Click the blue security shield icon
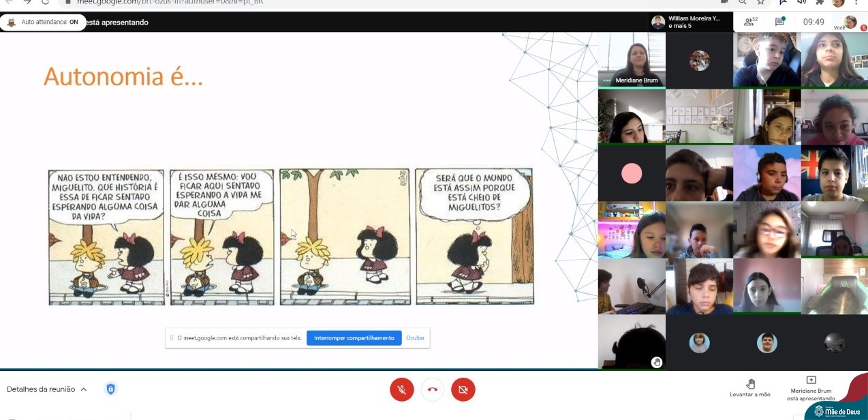The image size is (868, 420). 110,389
